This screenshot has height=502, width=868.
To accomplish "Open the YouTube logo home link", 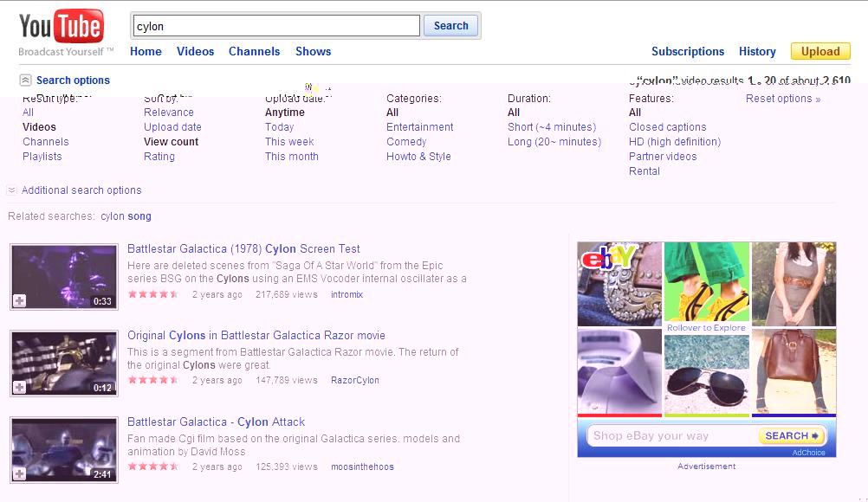I will pos(61,27).
